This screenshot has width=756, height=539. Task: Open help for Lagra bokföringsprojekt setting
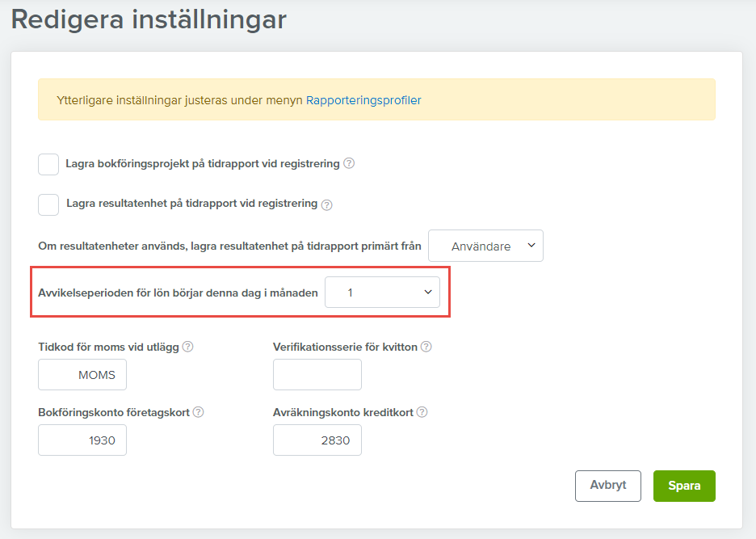[349, 163]
